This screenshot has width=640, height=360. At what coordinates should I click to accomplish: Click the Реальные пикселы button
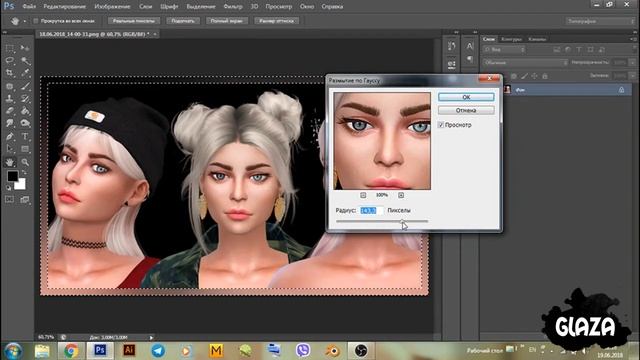134,21
